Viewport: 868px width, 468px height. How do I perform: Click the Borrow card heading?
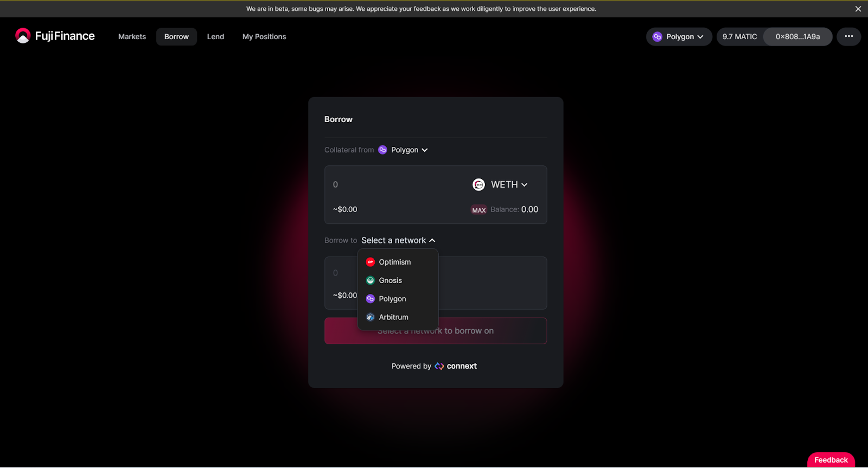point(339,119)
